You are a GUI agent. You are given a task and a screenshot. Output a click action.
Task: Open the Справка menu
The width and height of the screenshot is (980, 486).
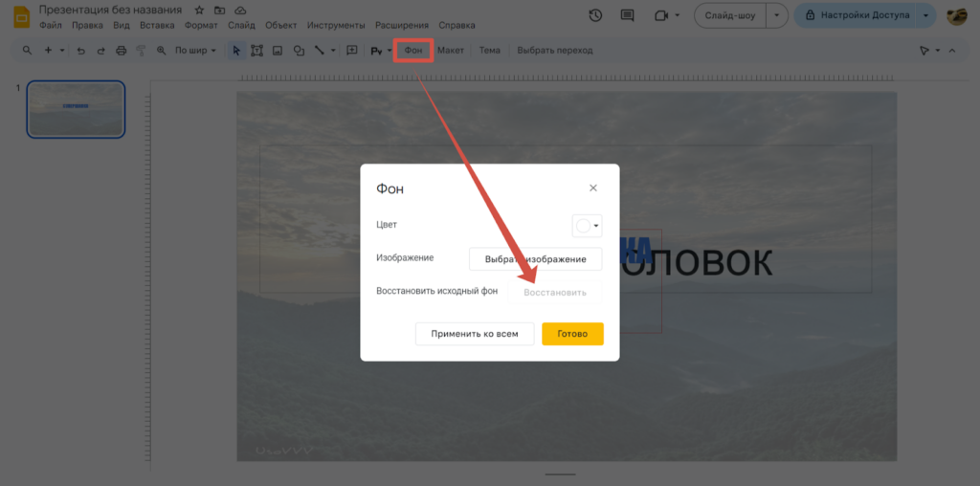(x=457, y=26)
